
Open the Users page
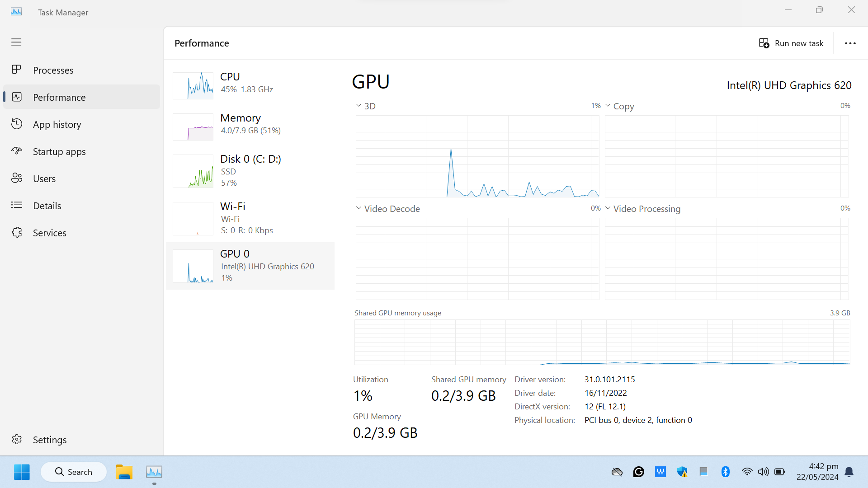click(x=81, y=178)
